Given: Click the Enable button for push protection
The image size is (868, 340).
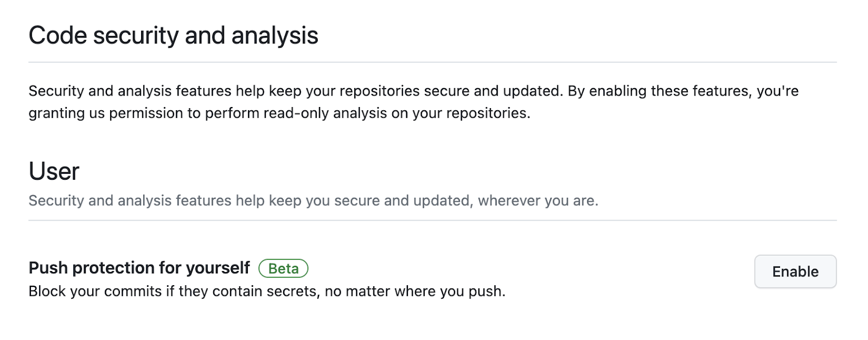Looking at the screenshot, I should pyautogui.click(x=795, y=272).
